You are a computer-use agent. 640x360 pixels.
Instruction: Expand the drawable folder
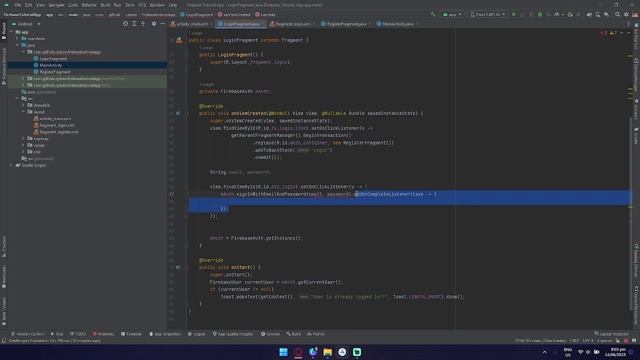coord(23,105)
